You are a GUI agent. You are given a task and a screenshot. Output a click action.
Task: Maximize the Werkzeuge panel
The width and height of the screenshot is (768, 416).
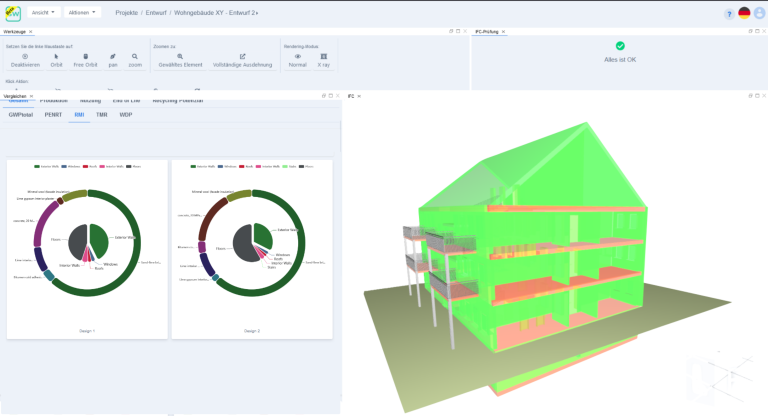point(458,31)
